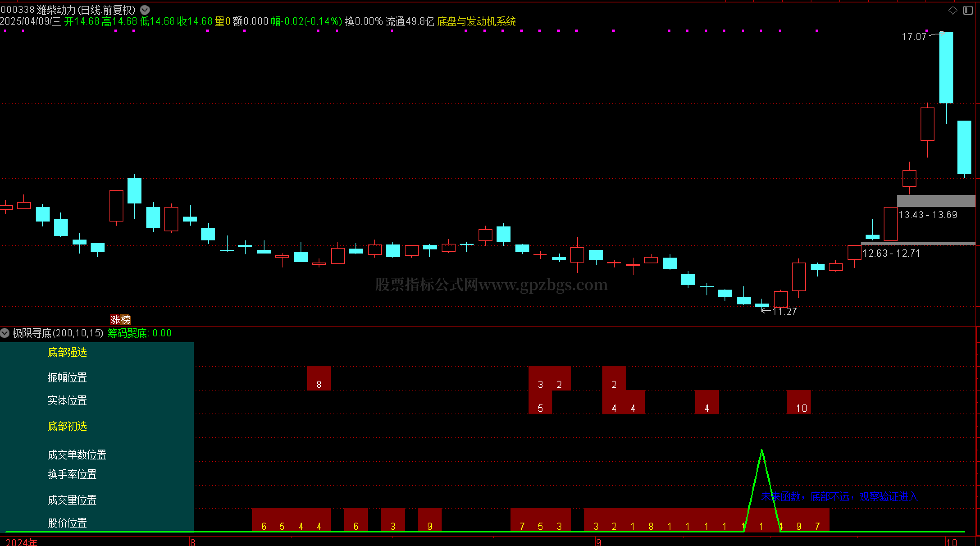The width and height of the screenshot is (980, 546).
Task: Open 底盘与发动机系统 sector link
Action: tap(476, 21)
